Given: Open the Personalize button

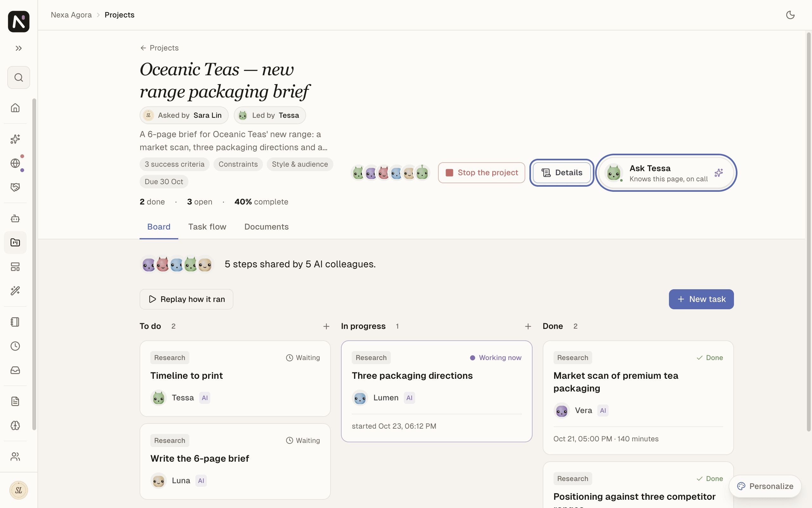Looking at the screenshot, I should tap(765, 486).
